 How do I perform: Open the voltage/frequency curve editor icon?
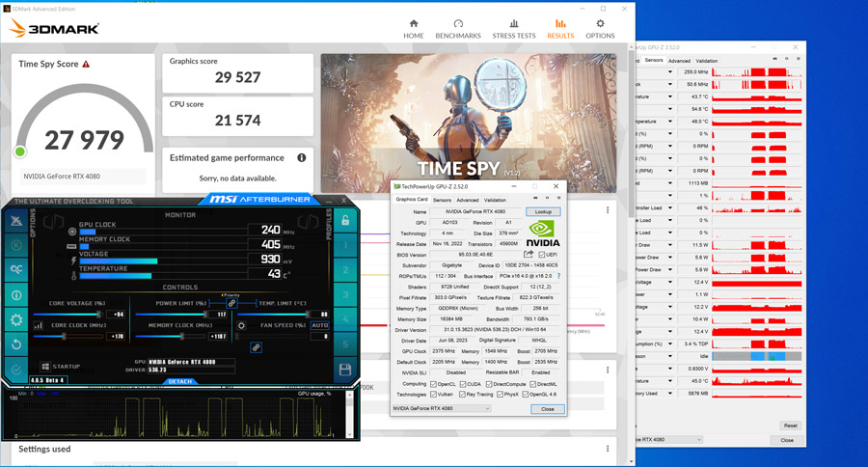(x=39, y=326)
